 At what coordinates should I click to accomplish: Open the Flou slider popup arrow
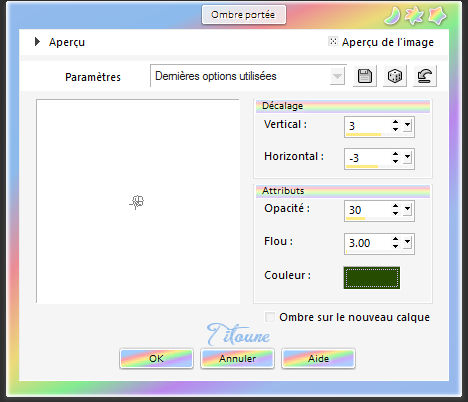pyautogui.click(x=407, y=243)
